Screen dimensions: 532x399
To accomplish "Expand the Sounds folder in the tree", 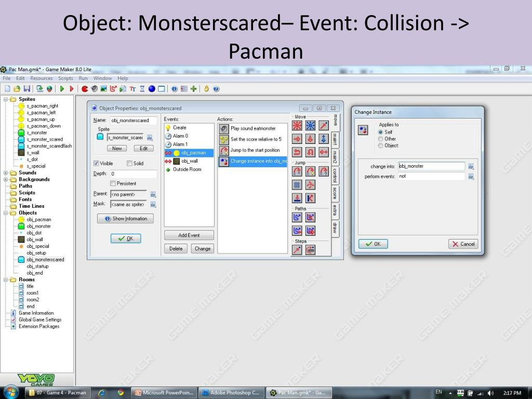I will pyautogui.click(x=5, y=172).
